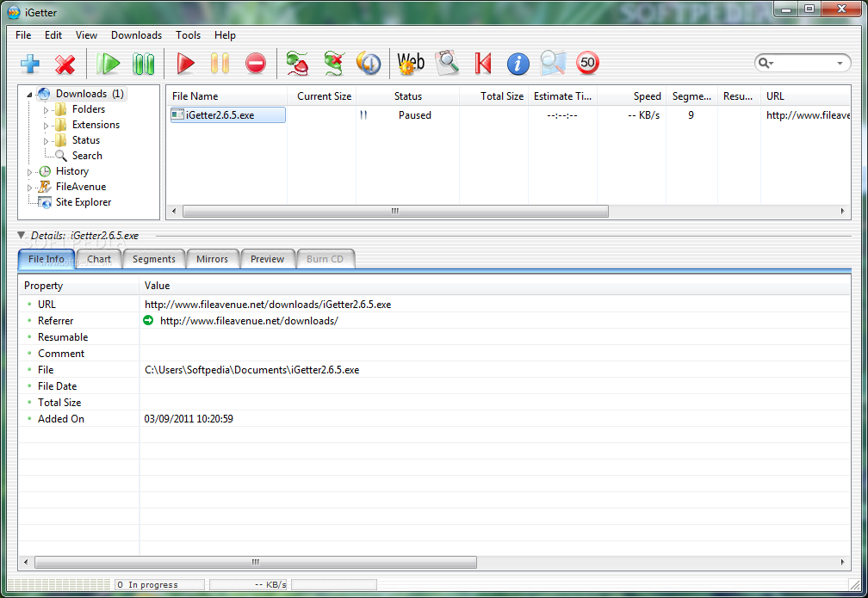Expand the Folders tree node
868x598 pixels.
click(46, 110)
